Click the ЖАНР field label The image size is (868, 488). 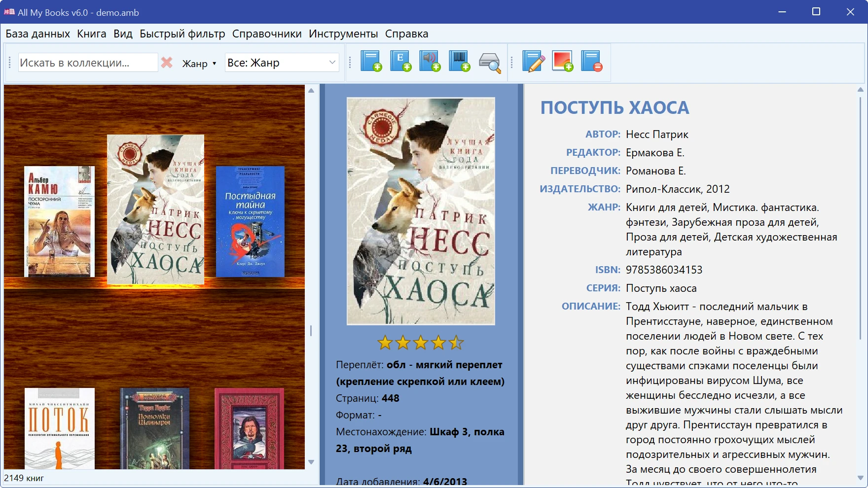point(604,208)
